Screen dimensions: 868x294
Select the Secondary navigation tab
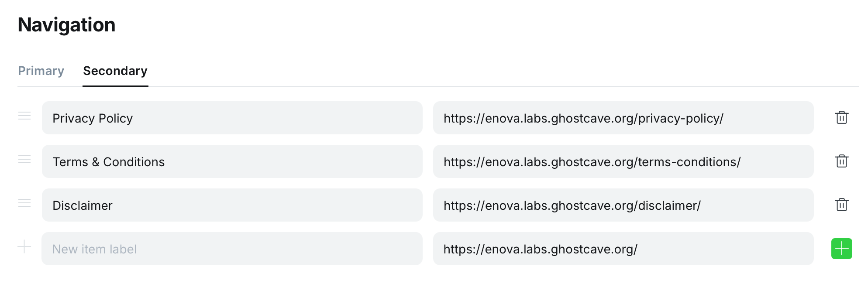(115, 71)
